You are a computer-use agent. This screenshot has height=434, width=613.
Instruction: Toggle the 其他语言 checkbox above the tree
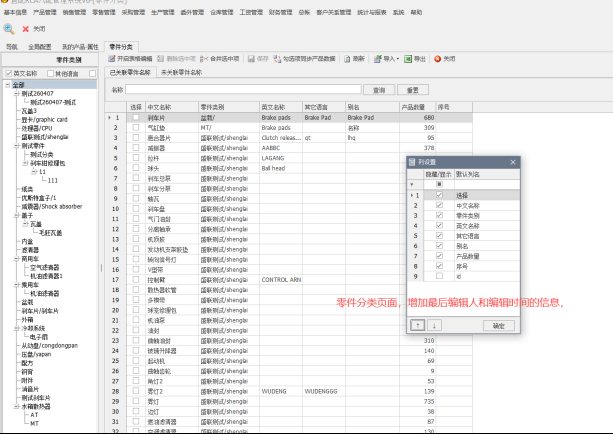pyautogui.click(x=50, y=74)
